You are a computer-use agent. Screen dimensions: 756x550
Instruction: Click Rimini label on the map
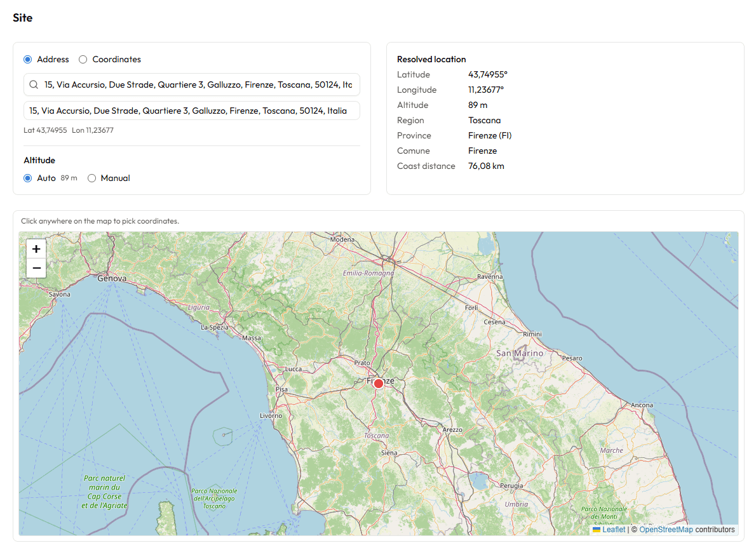click(532, 335)
